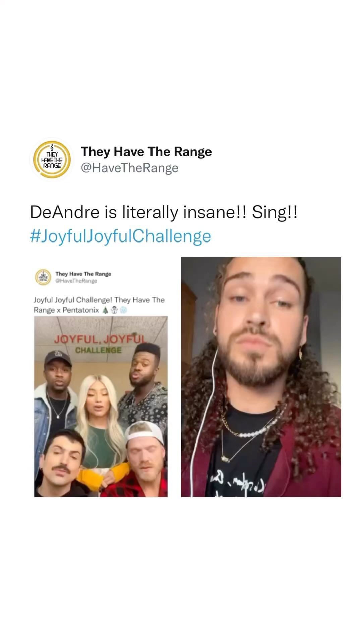Click the red JOYFUL, JOYFUL title overlay
362x644 pixels.
click(x=101, y=339)
